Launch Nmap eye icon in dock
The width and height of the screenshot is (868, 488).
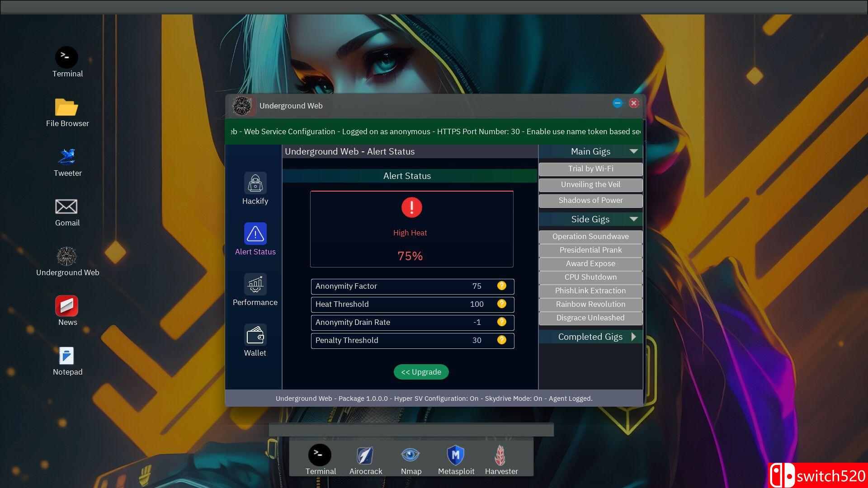pos(410,455)
